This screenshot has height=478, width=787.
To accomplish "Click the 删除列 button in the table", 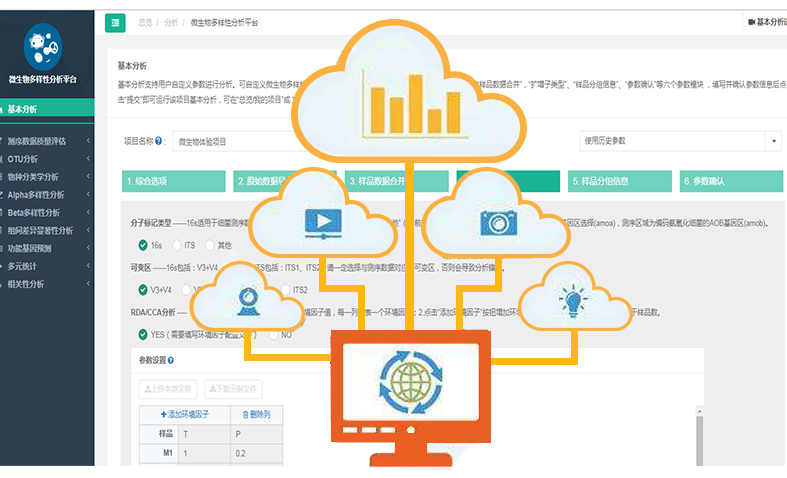I will (250, 413).
